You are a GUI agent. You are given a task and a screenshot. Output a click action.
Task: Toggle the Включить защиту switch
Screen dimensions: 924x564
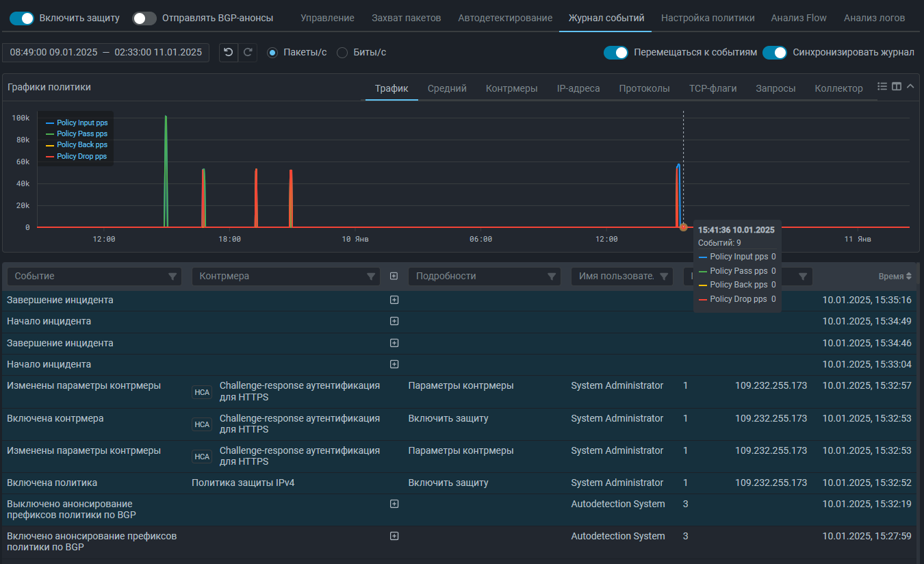pyautogui.click(x=22, y=18)
